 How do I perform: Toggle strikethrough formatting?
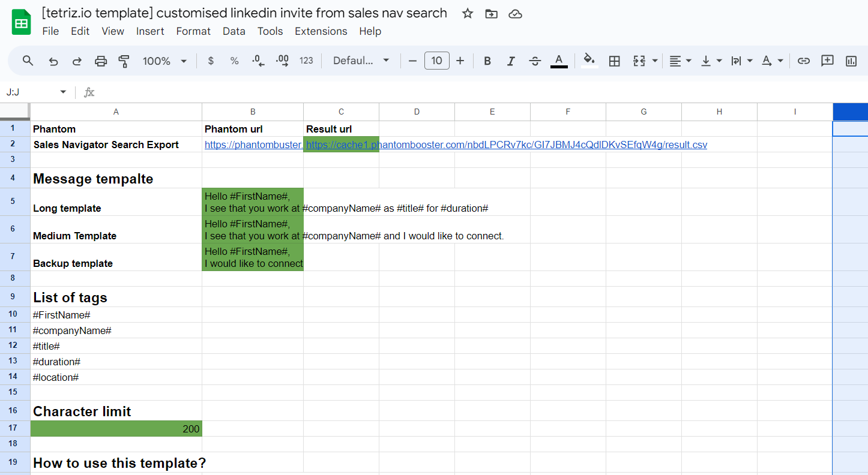(x=535, y=61)
